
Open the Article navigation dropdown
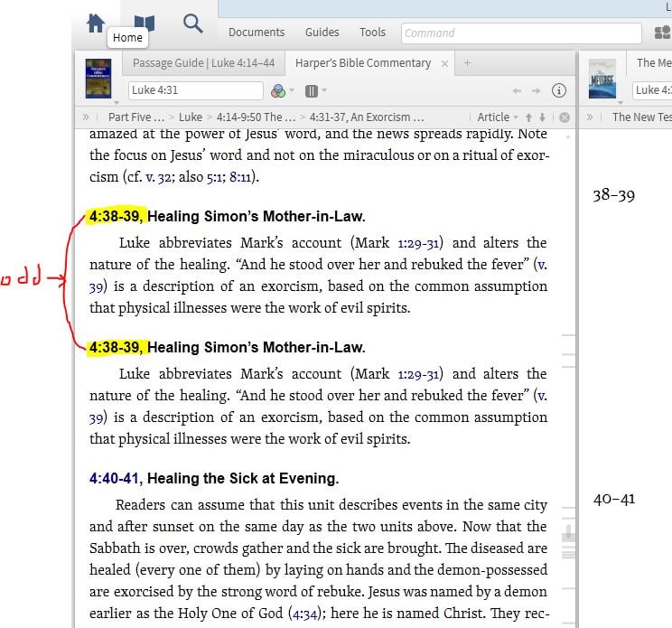[x=498, y=117]
